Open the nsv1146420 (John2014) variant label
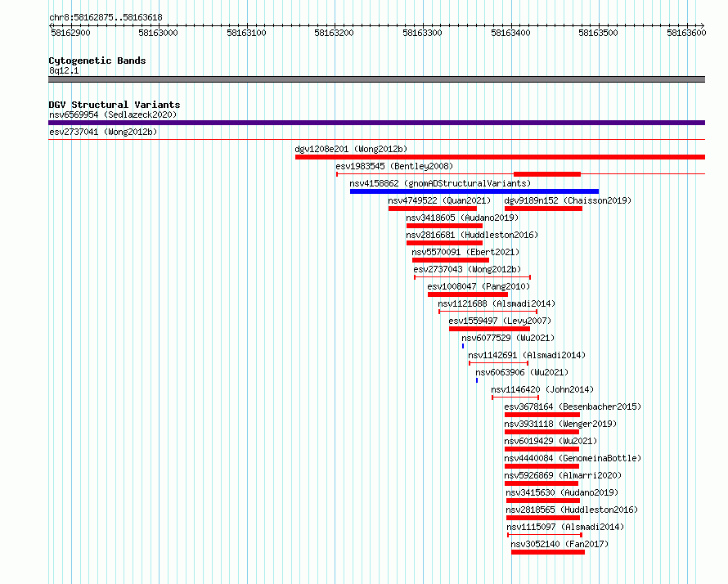728x584 pixels. pos(542,389)
